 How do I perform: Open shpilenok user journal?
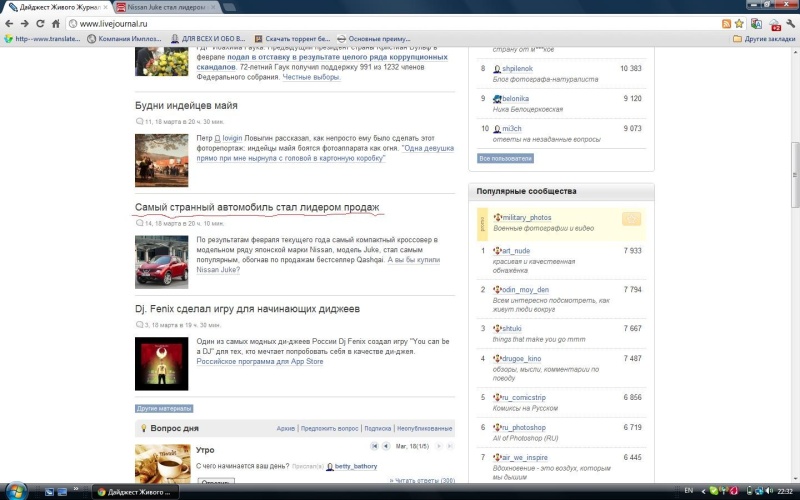tap(517, 68)
